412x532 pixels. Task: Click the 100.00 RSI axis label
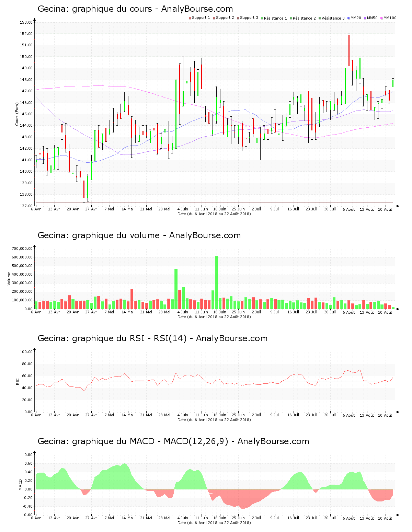pos(26,352)
